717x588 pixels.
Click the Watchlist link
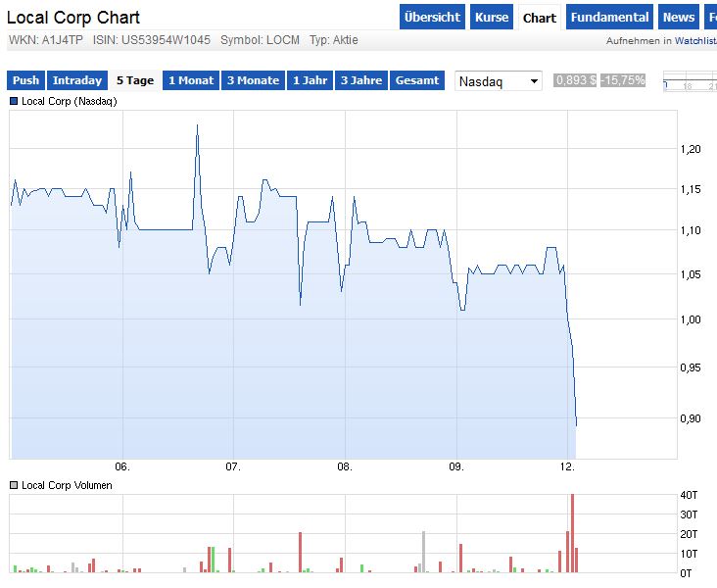click(695, 40)
